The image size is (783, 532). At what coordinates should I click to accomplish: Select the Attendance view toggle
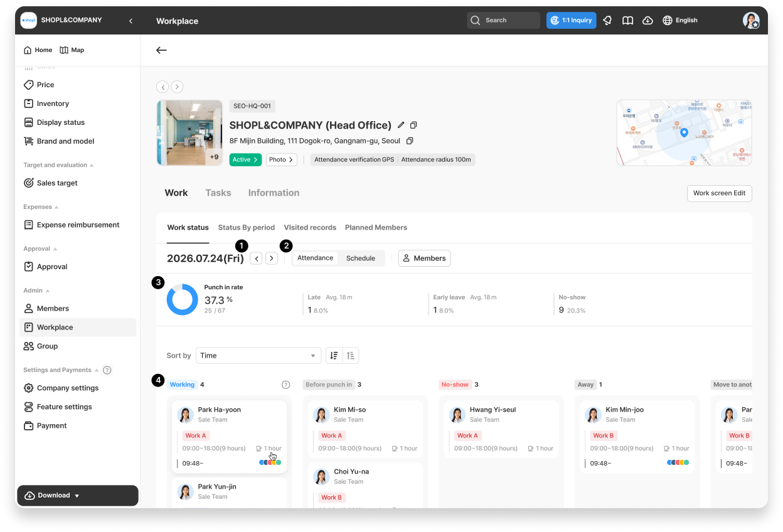pyautogui.click(x=315, y=258)
